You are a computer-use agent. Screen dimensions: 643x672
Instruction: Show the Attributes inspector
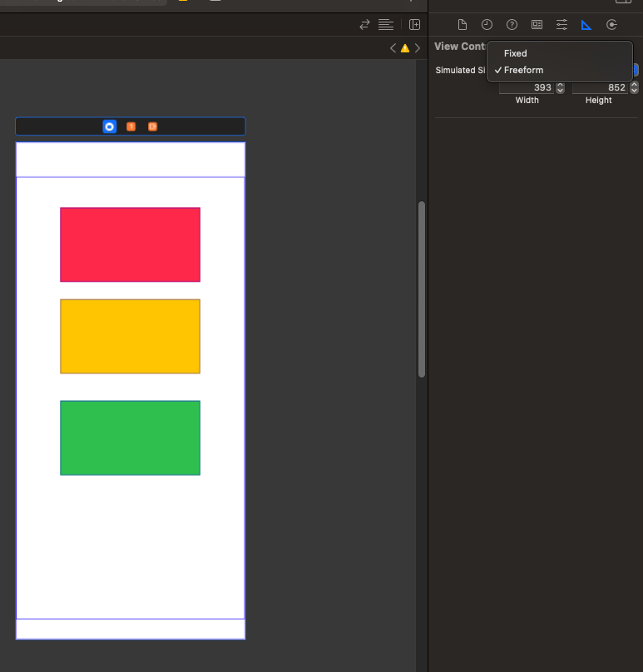pos(561,25)
